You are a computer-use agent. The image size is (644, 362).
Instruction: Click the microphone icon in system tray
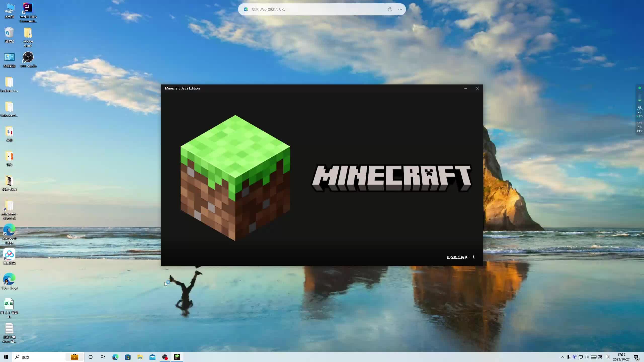(x=569, y=357)
